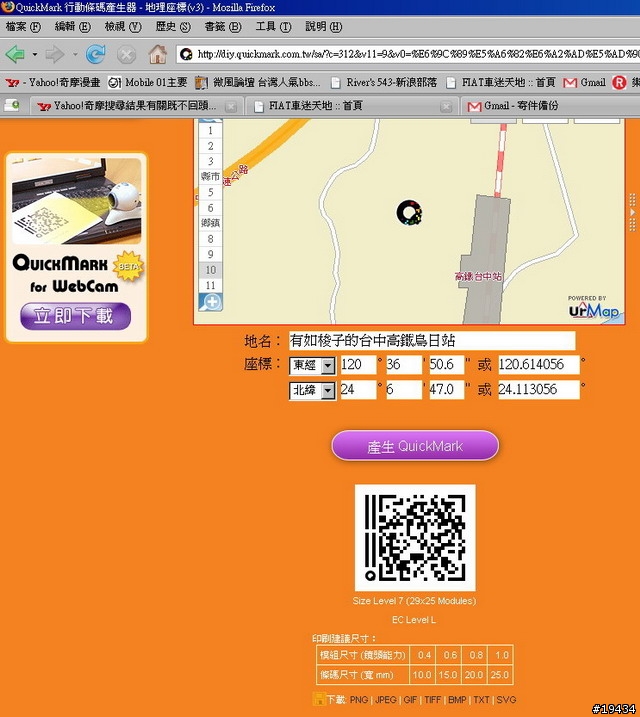Set map zoom level 2

[210, 146]
